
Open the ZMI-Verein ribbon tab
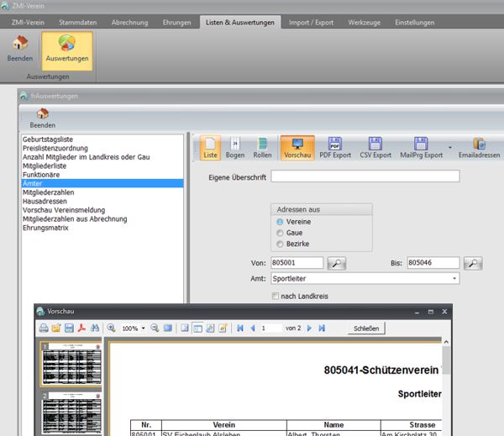point(28,23)
